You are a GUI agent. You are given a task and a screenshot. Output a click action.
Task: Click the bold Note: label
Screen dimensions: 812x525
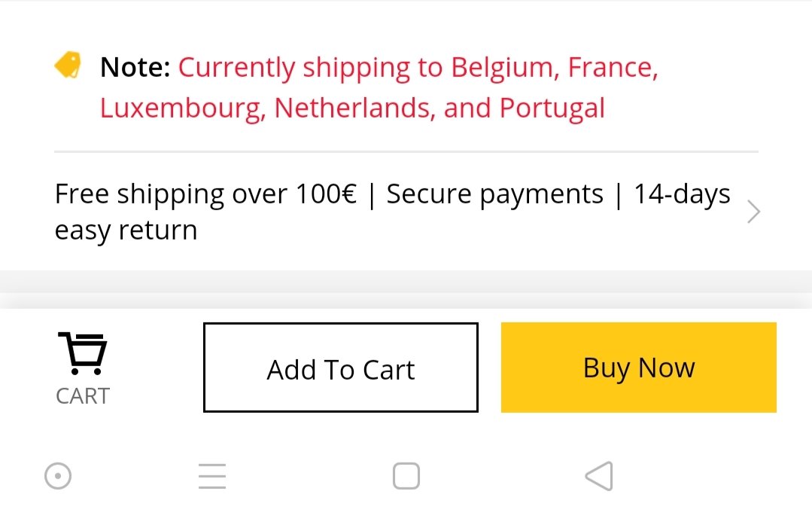pos(135,67)
